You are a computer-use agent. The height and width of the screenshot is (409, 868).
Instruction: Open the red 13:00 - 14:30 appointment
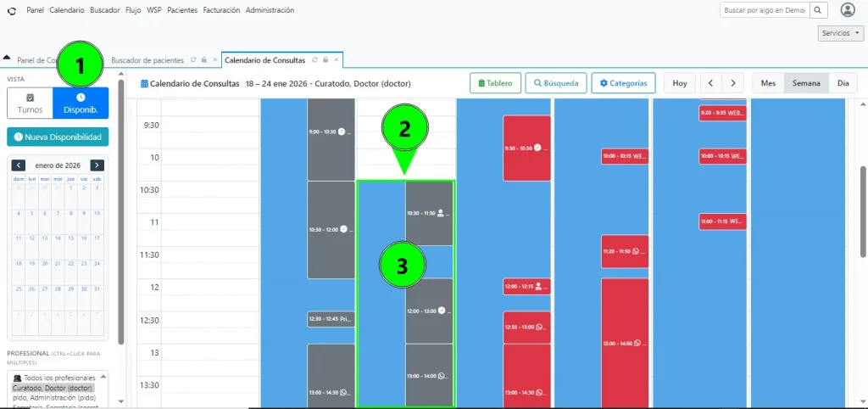pyautogui.click(x=526, y=376)
